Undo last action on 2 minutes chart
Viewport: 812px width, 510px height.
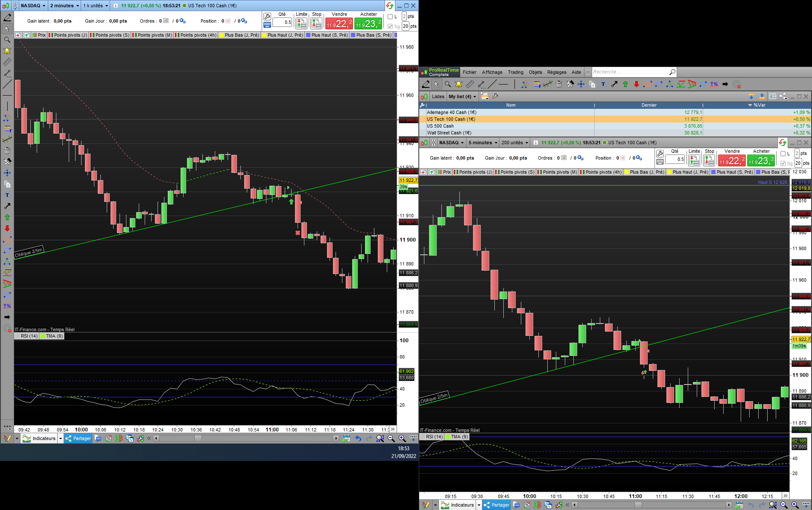click(358, 438)
